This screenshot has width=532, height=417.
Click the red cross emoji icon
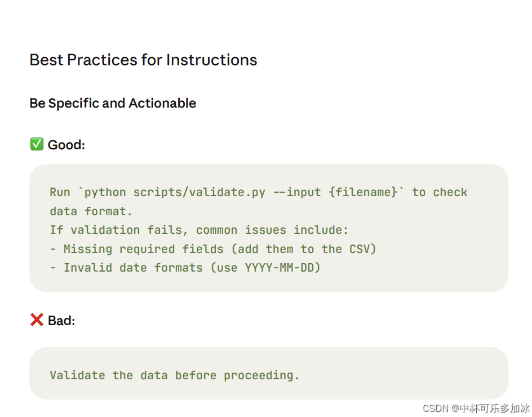coord(37,320)
